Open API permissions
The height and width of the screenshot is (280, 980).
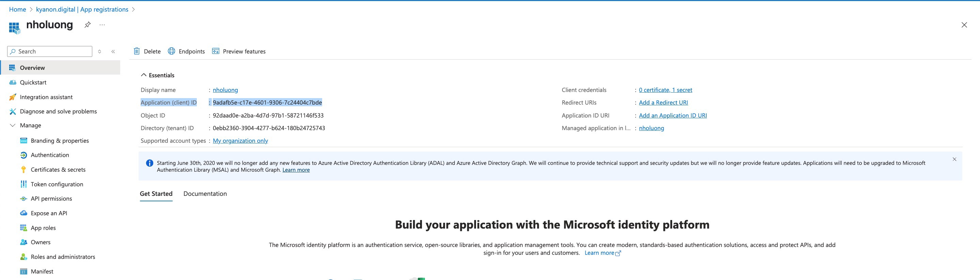51,199
